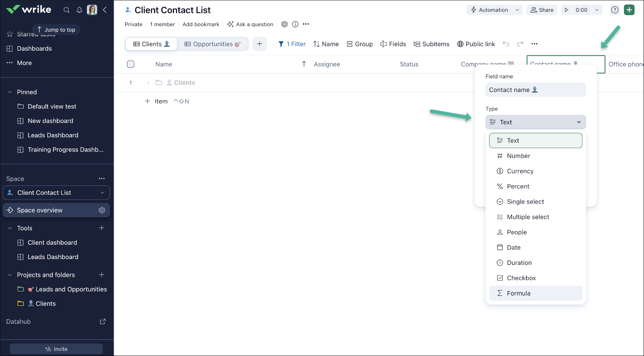Screen dimensions: 644x356
Task: Add item to Projects and folders plus icon
Action: click(101, 275)
